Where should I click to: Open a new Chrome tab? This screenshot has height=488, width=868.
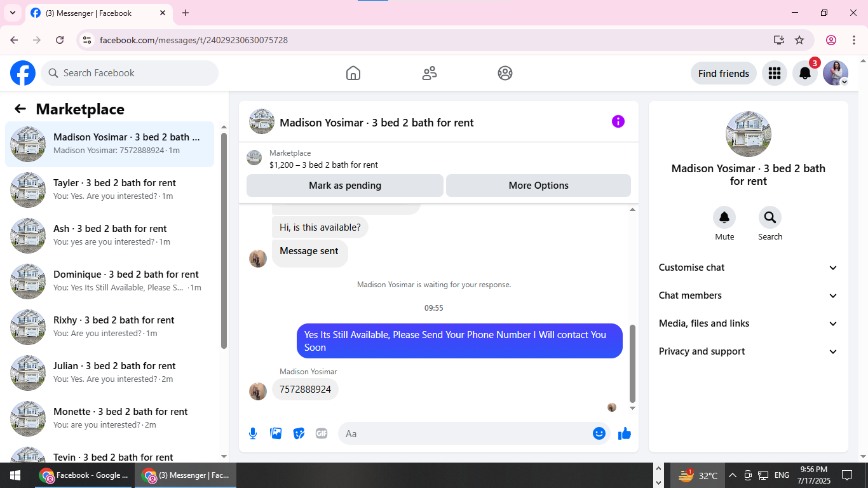coord(186,13)
